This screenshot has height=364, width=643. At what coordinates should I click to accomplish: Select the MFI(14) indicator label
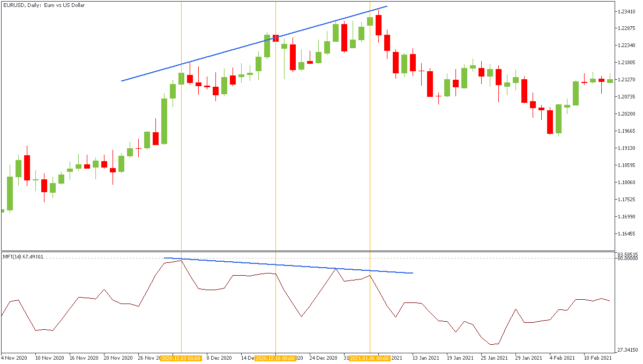point(23,257)
